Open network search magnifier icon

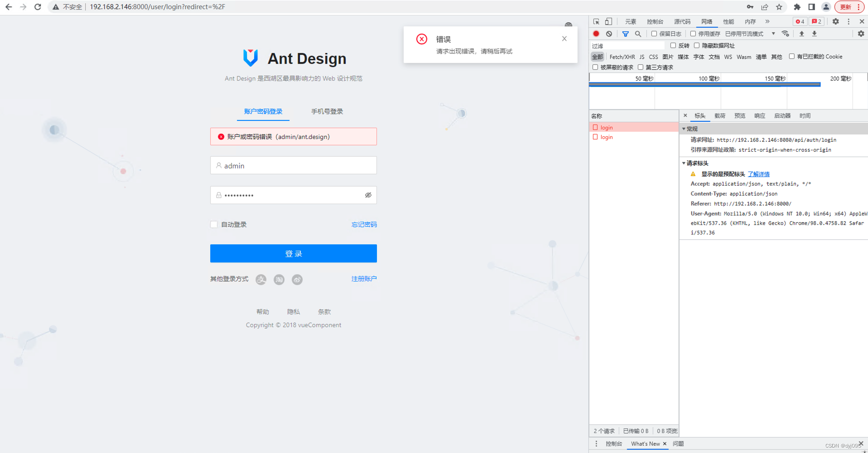pyautogui.click(x=638, y=33)
